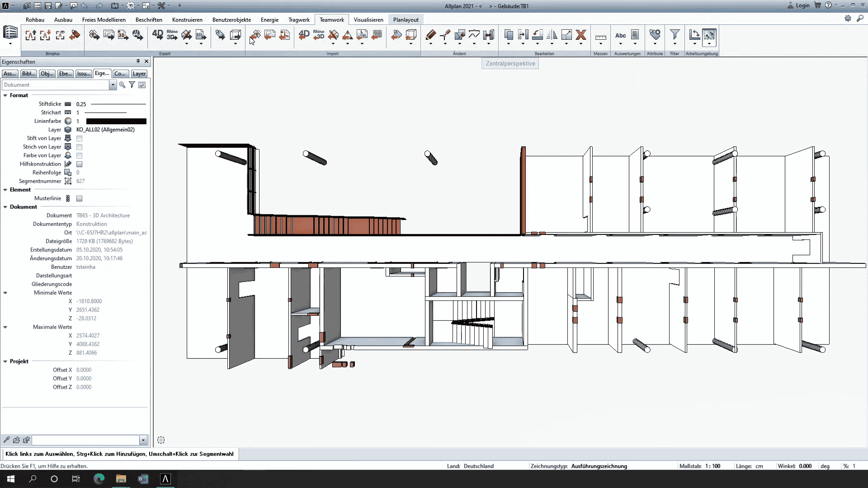Expand the Format section expander
Screen dimensions: 868x488
pos(5,95)
